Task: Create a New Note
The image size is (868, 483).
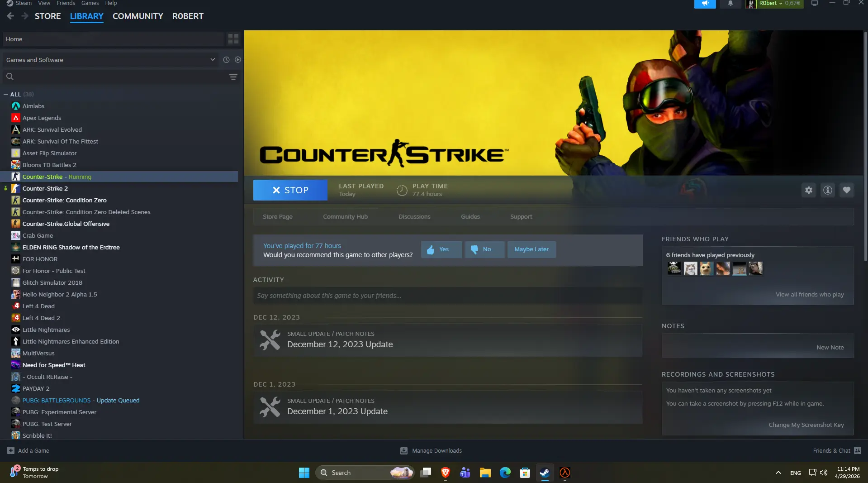Action: (830, 348)
